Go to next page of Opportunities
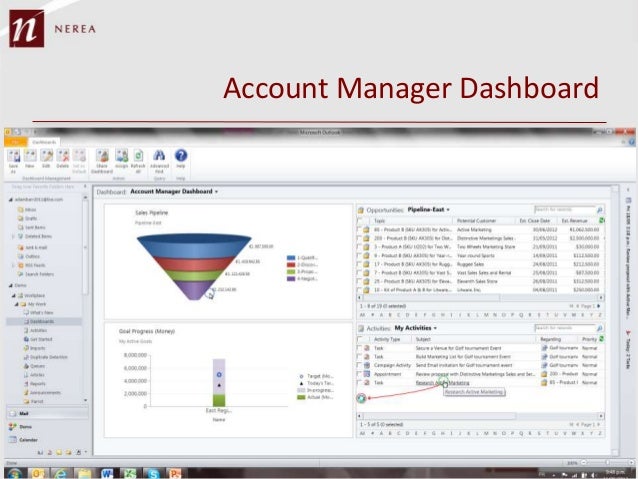This screenshot has width=638, height=479. coord(599,306)
